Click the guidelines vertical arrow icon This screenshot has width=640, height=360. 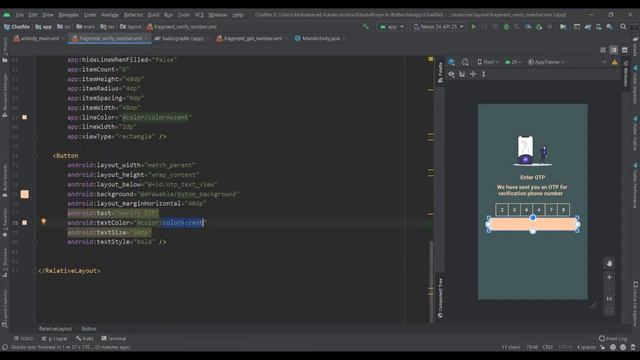pyautogui.click(x=484, y=74)
